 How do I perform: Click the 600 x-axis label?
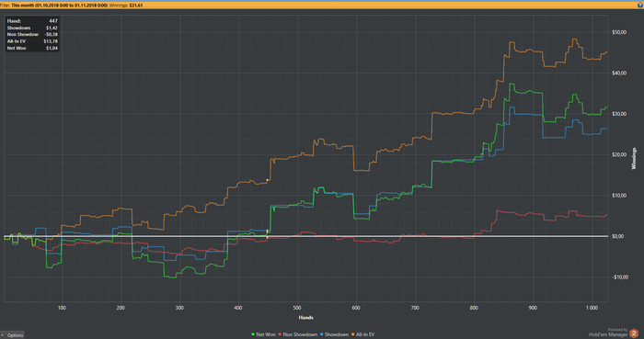click(356, 308)
